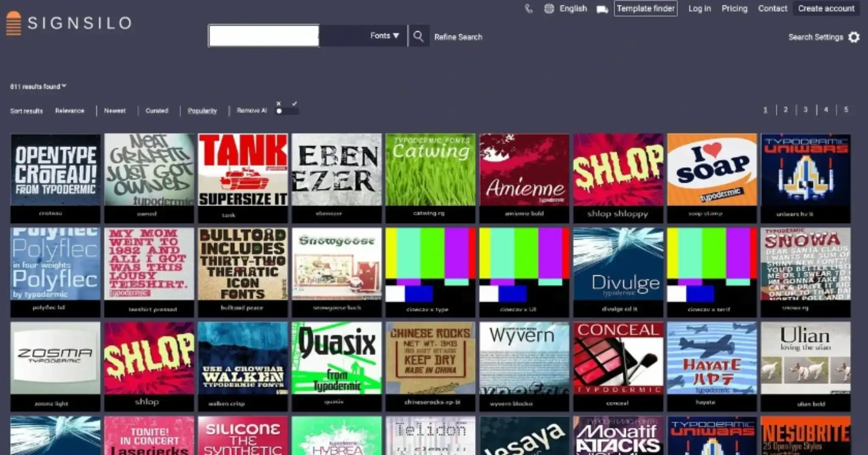Open the Contact page
Image resolution: width=868 pixels, height=455 pixels.
click(x=772, y=8)
